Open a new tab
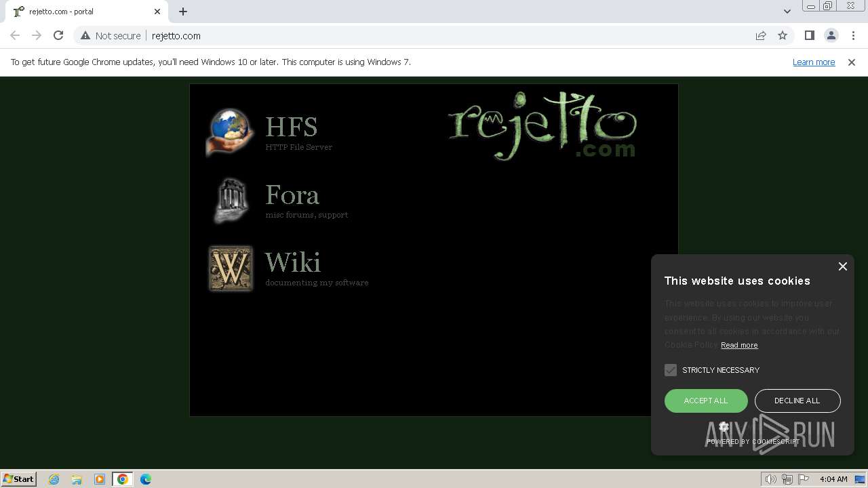The height and width of the screenshot is (488, 868). [183, 11]
